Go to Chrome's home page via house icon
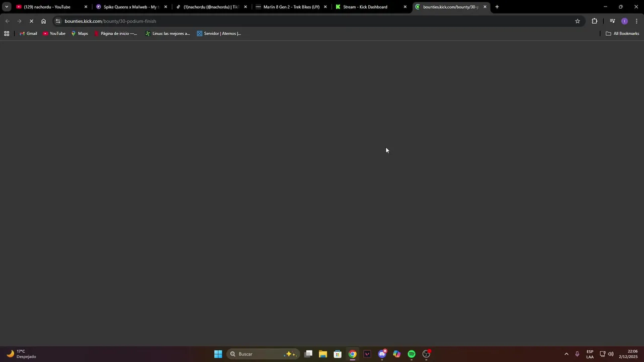Image resolution: width=644 pixels, height=362 pixels. pos(44,21)
